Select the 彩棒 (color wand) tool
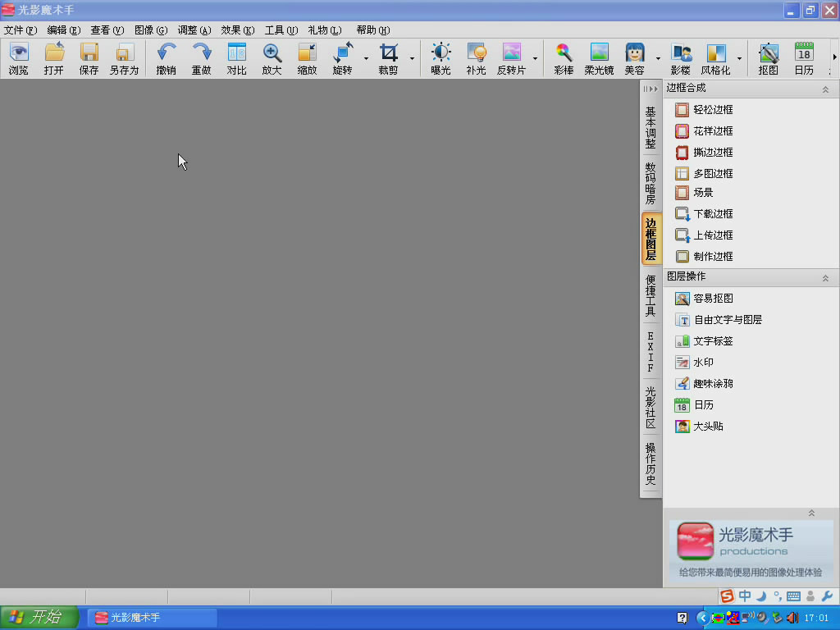Viewport: 840px width, 630px height. (x=564, y=58)
